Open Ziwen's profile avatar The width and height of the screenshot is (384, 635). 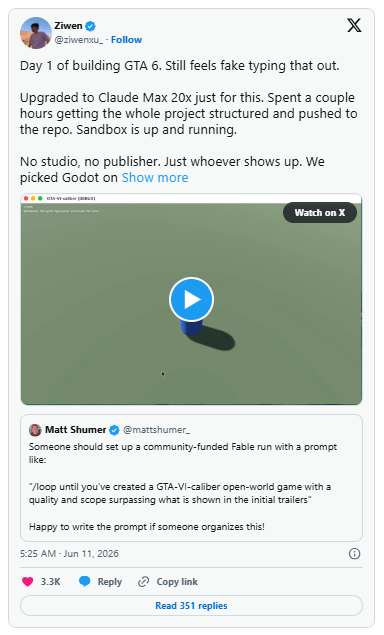(x=36, y=33)
